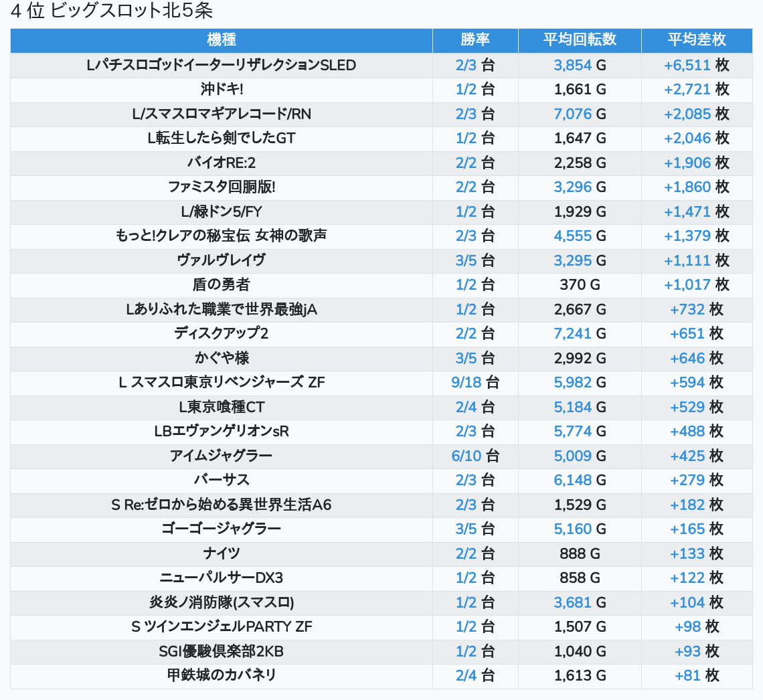
Task: Click the ゴーゴージャグラー machine row name
Action: 221,529
